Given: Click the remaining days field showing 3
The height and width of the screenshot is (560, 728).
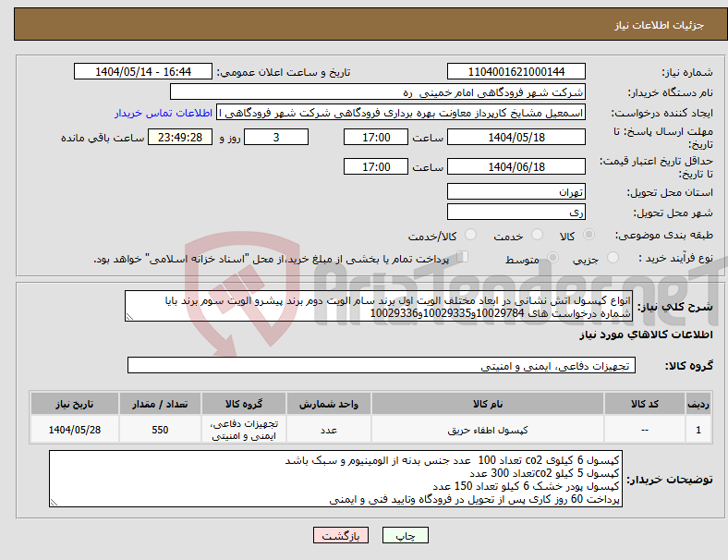Looking at the screenshot, I should tap(276, 137).
